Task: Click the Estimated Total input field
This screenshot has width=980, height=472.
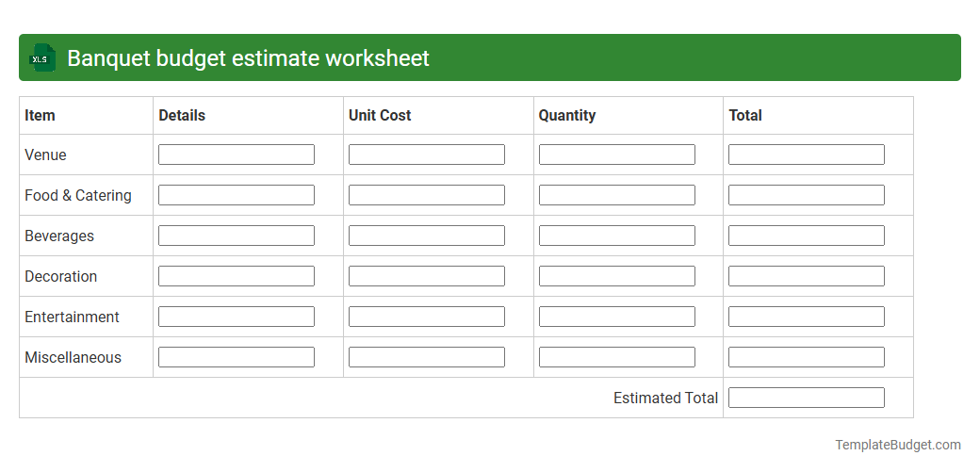Action: click(807, 398)
